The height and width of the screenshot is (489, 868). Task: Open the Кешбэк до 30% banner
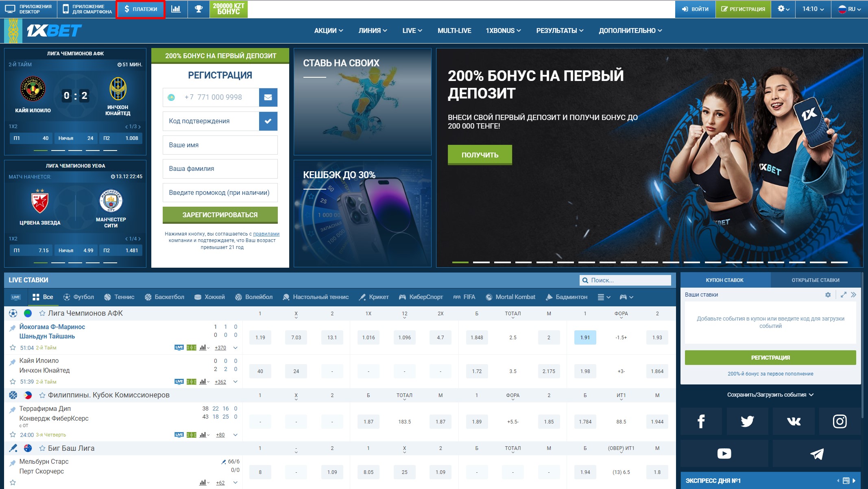coord(362,214)
